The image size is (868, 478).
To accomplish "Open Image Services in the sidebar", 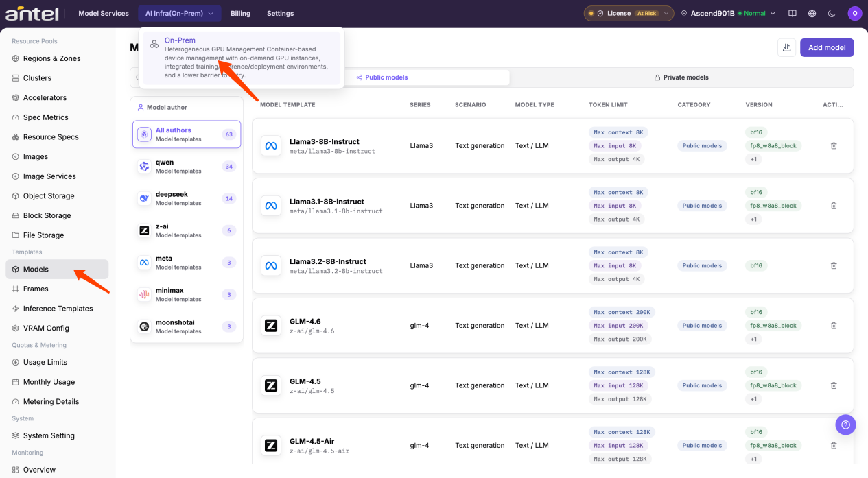I will point(57,176).
